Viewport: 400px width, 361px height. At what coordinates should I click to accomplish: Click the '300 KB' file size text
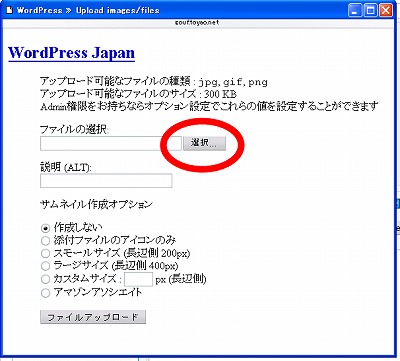pyautogui.click(x=220, y=94)
